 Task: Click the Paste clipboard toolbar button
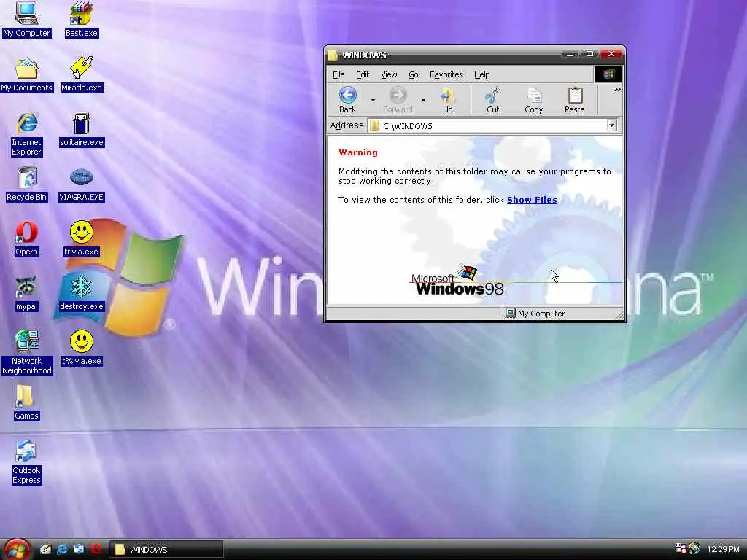click(575, 100)
